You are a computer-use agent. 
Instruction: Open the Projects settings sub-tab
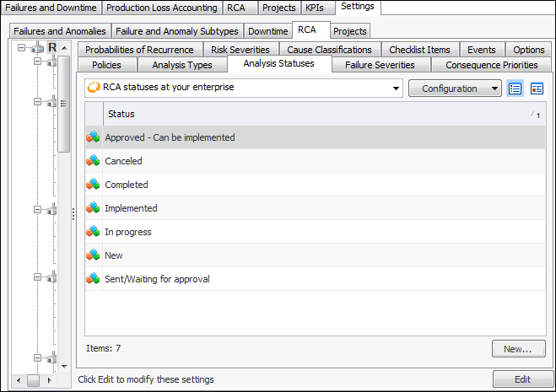click(x=350, y=31)
